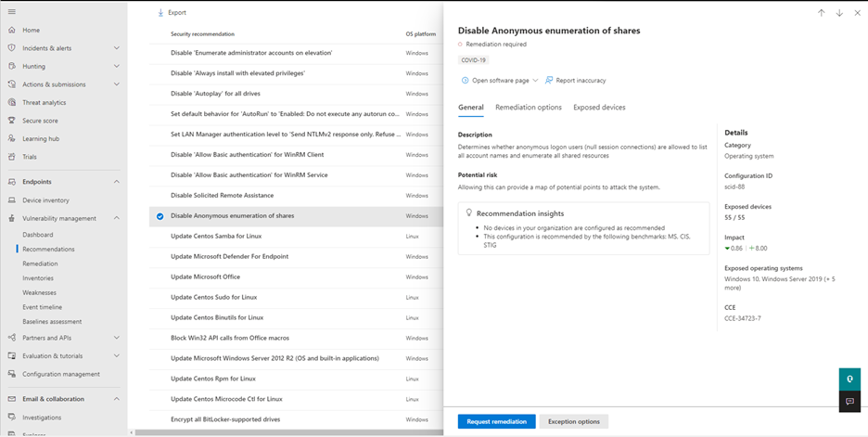Select 'Encrypt all BitLocker-supported drives' row
Viewport: 868px width, 437px height.
296,419
